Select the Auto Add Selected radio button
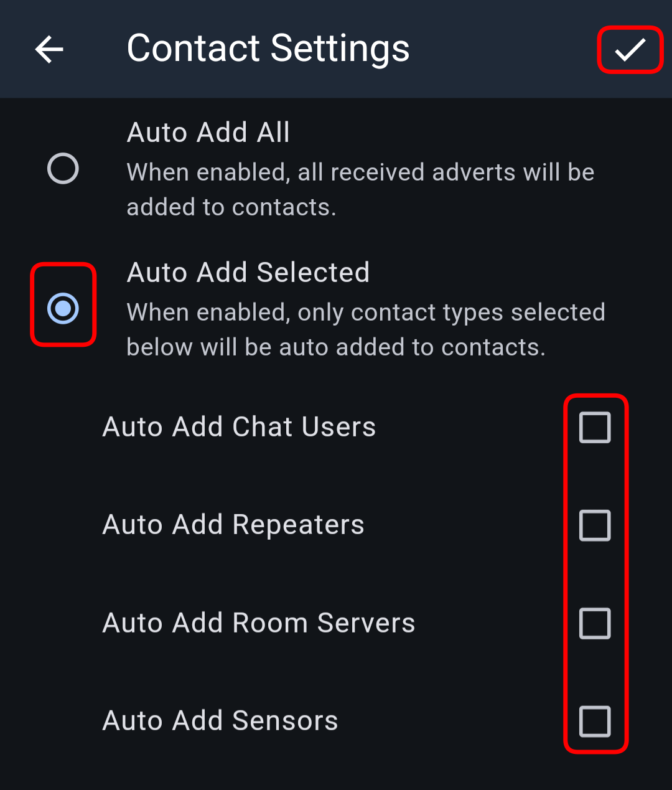The width and height of the screenshot is (672, 790). 63,308
